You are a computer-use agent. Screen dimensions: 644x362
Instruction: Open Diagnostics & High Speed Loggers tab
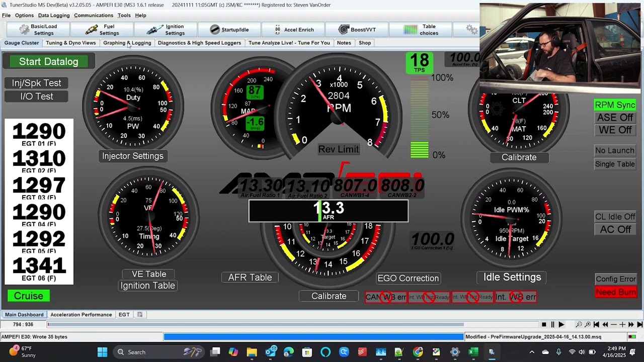click(x=199, y=43)
